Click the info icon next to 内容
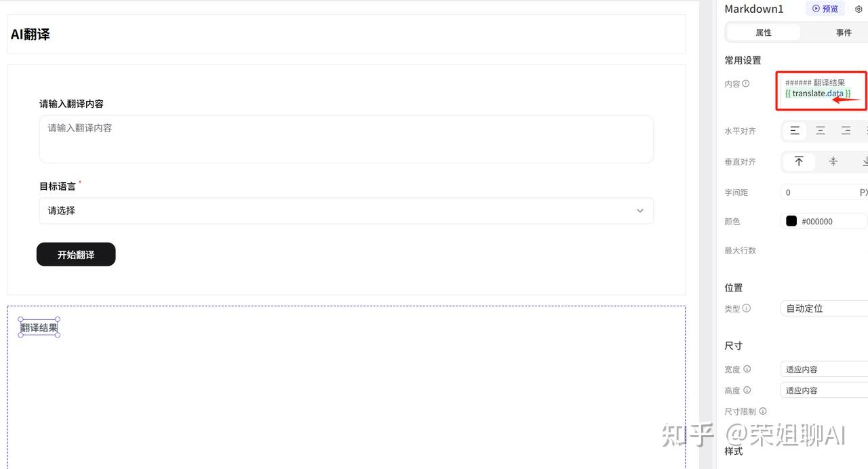The width and height of the screenshot is (868, 469). (746, 84)
